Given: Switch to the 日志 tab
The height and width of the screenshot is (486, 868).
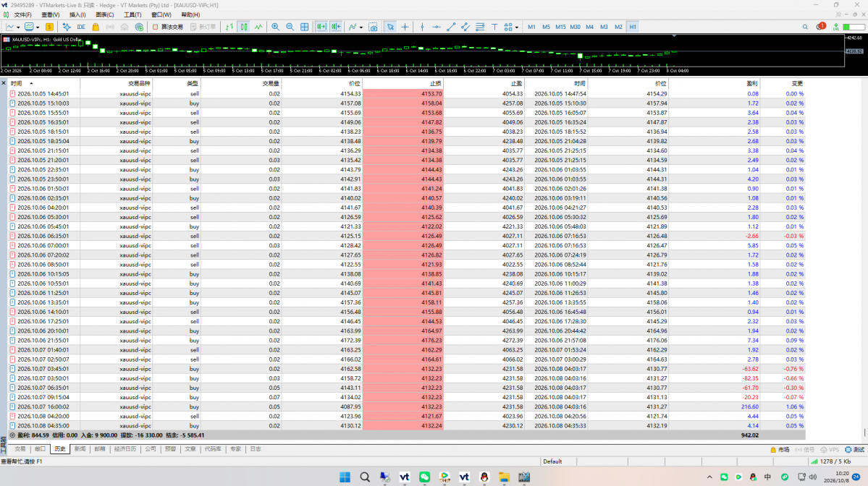Looking at the screenshot, I should [x=256, y=449].
